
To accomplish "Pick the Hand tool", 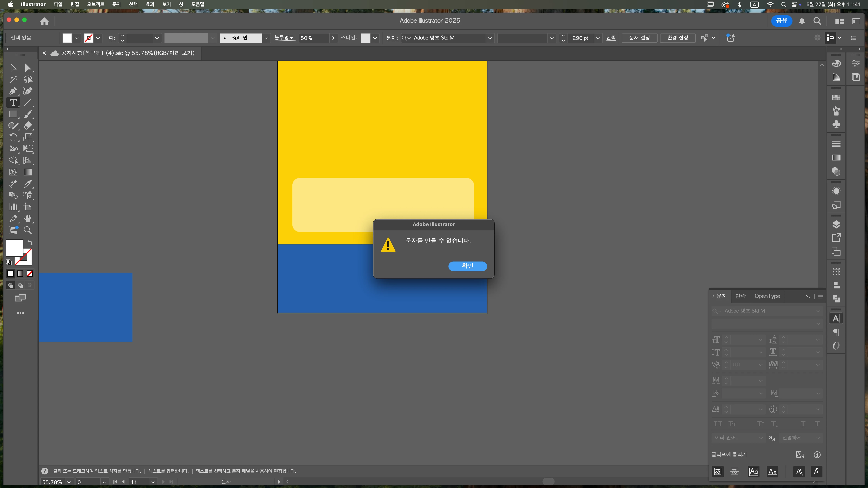I will click(x=28, y=219).
